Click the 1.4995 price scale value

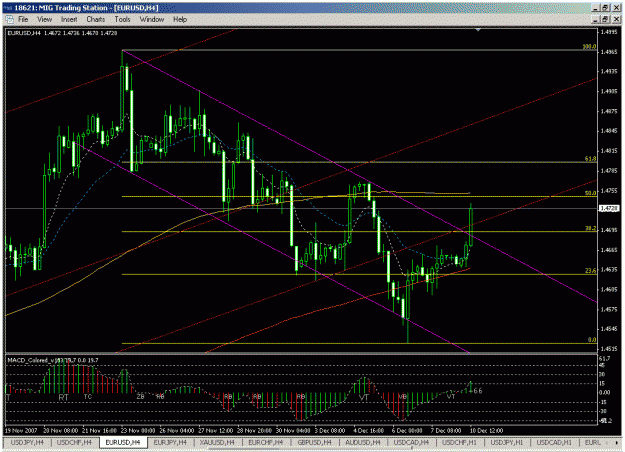[x=609, y=32]
